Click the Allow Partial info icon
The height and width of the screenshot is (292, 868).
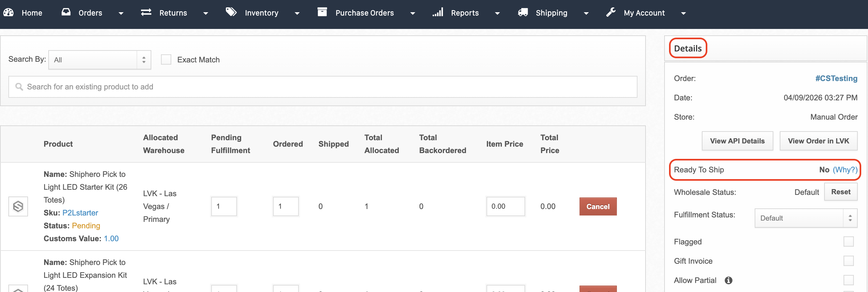(x=728, y=280)
